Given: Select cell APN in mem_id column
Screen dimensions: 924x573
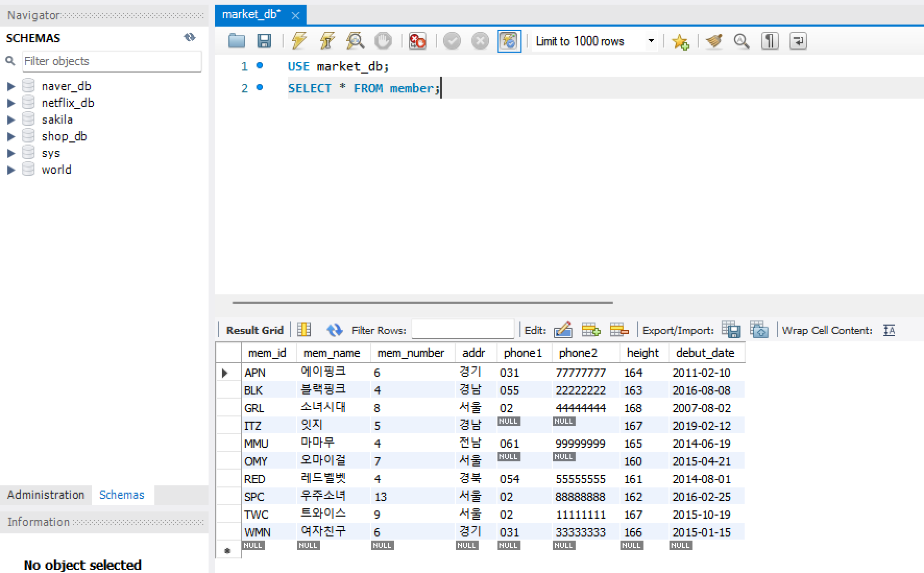Looking at the screenshot, I should tap(269, 373).
